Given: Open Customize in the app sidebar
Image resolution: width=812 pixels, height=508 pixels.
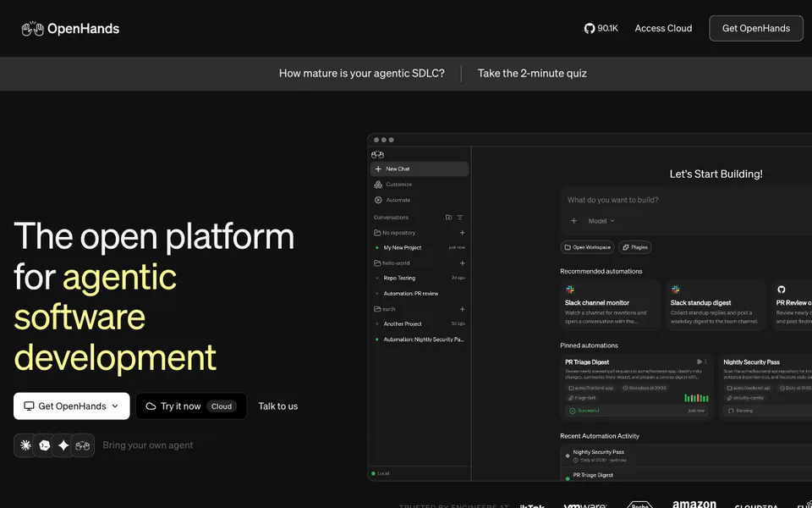Looking at the screenshot, I should click(393, 185).
